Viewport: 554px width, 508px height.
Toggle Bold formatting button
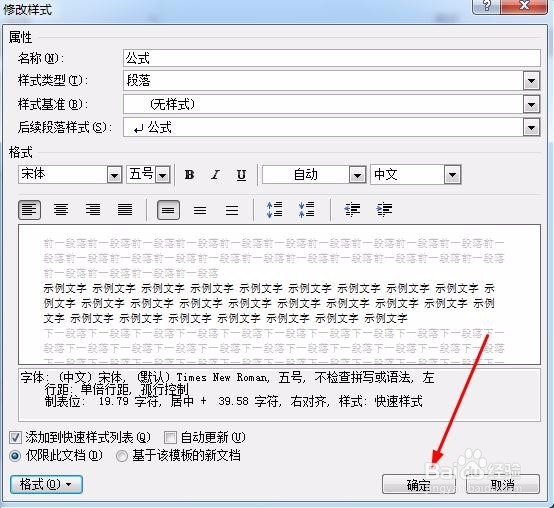(189, 175)
